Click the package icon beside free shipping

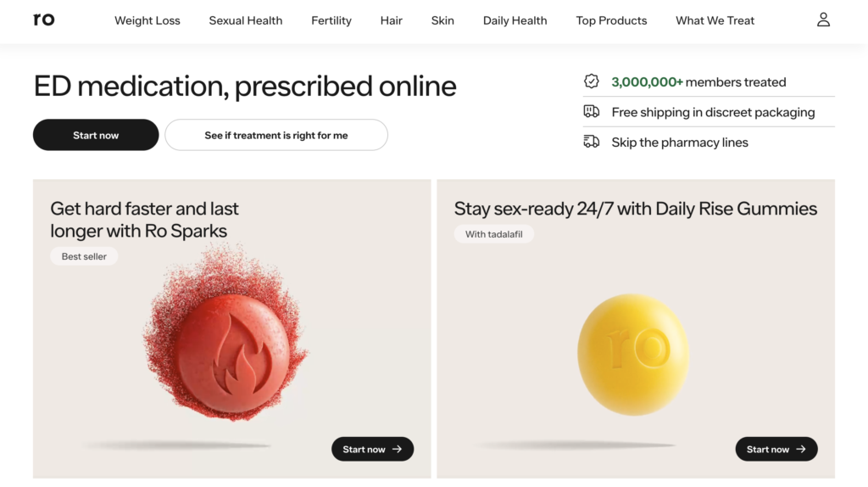592,112
